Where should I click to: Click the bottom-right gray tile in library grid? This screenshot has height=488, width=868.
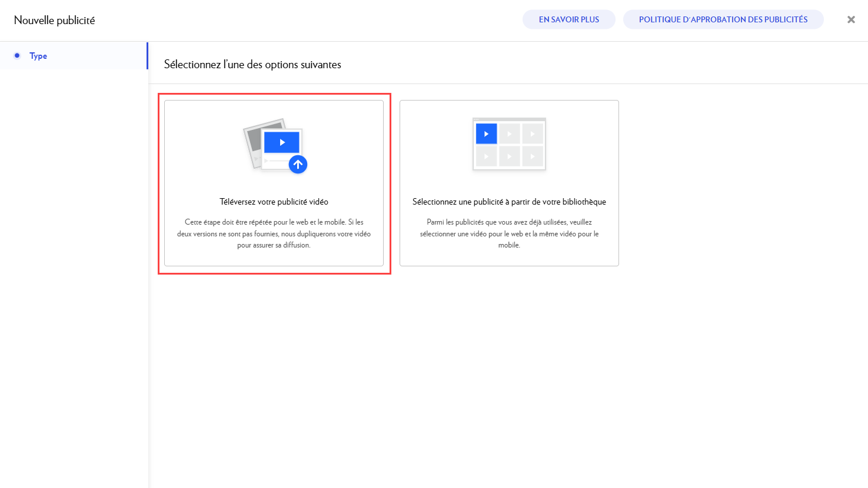[533, 156]
